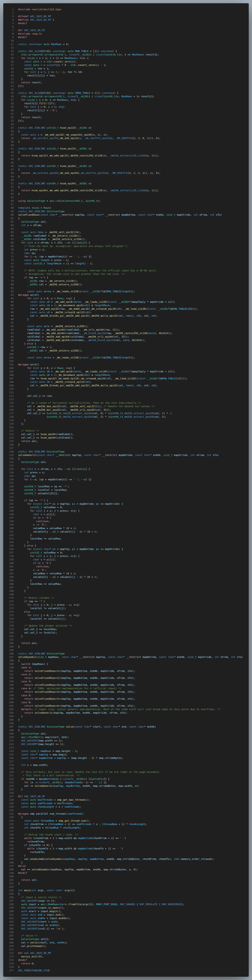Click 'result[i].fill(-127);' on line 28
The width and height of the screenshot is (252, 980).
click(40, 104)
